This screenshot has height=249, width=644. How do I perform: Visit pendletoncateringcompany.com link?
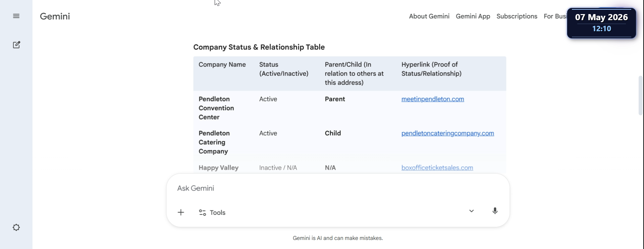pyautogui.click(x=447, y=133)
